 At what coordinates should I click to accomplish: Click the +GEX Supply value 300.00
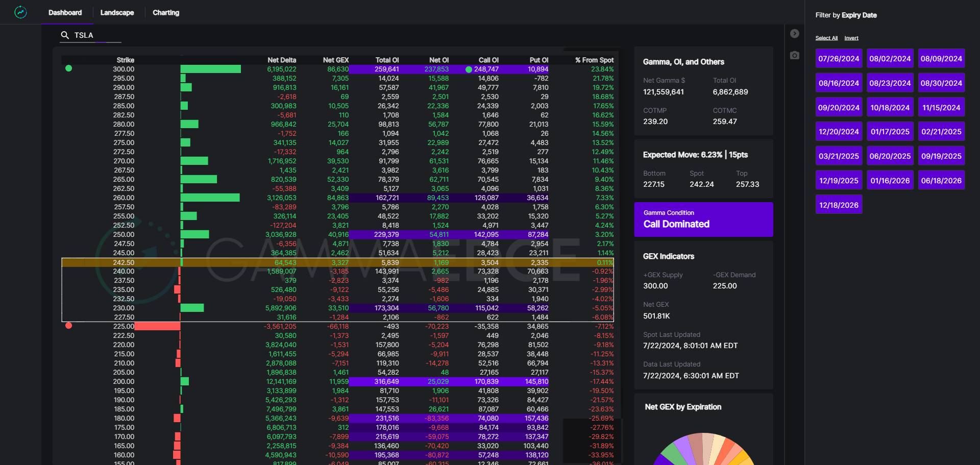[655, 286]
